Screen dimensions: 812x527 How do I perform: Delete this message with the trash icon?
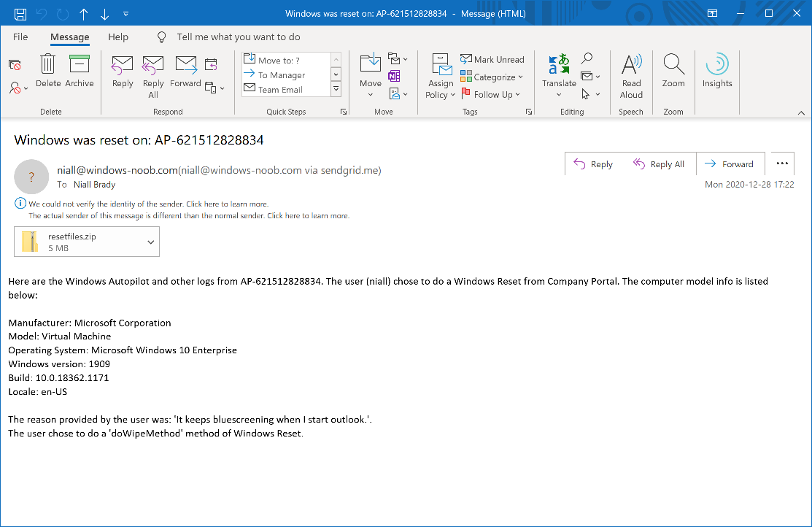pos(47,72)
